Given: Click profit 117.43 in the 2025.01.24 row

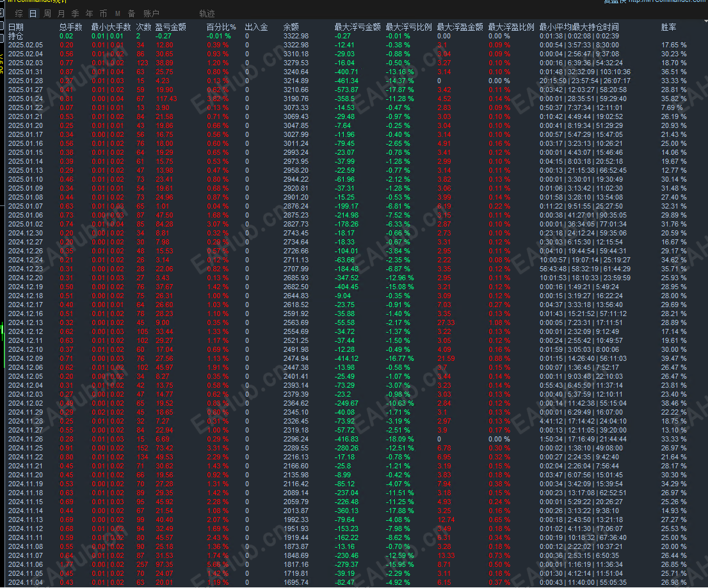Looking at the screenshot, I should click(166, 99).
